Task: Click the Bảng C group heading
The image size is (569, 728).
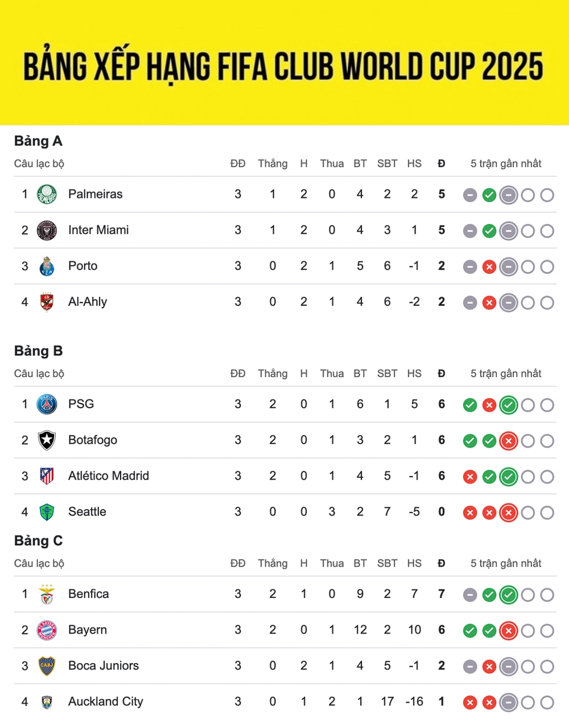Action: [38, 541]
